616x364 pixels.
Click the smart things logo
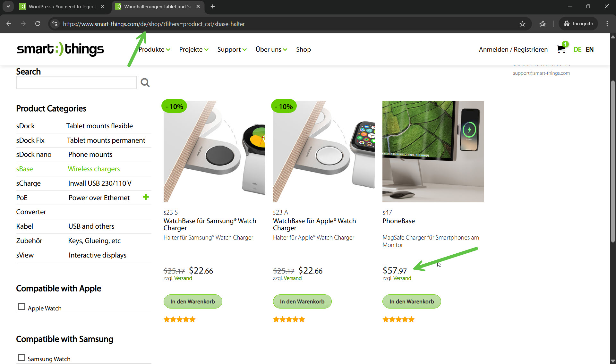point(60,49)
